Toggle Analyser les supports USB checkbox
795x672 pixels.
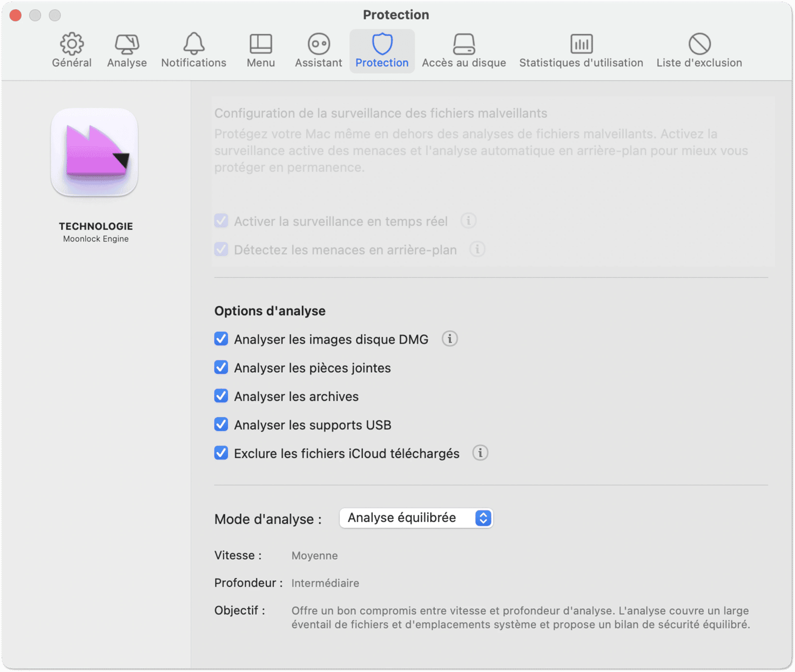point(221,425)
